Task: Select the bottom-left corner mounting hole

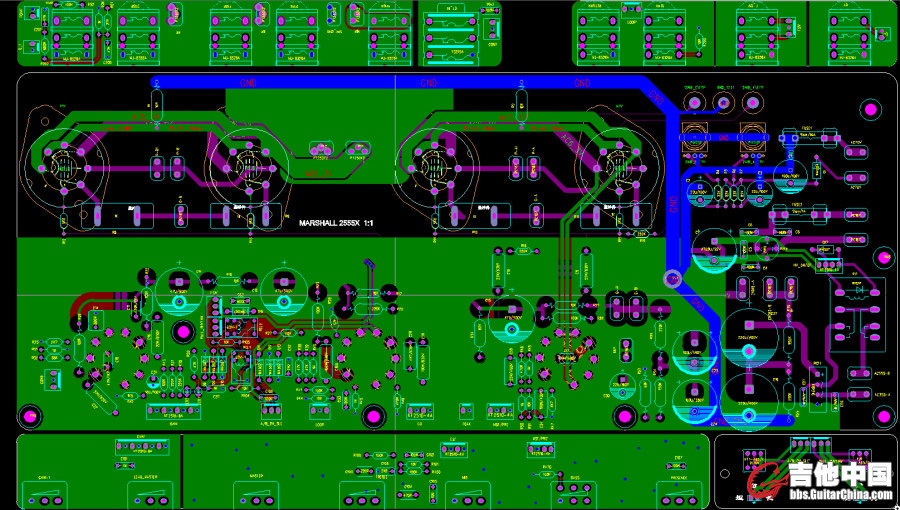Action: tap(32, 414)
